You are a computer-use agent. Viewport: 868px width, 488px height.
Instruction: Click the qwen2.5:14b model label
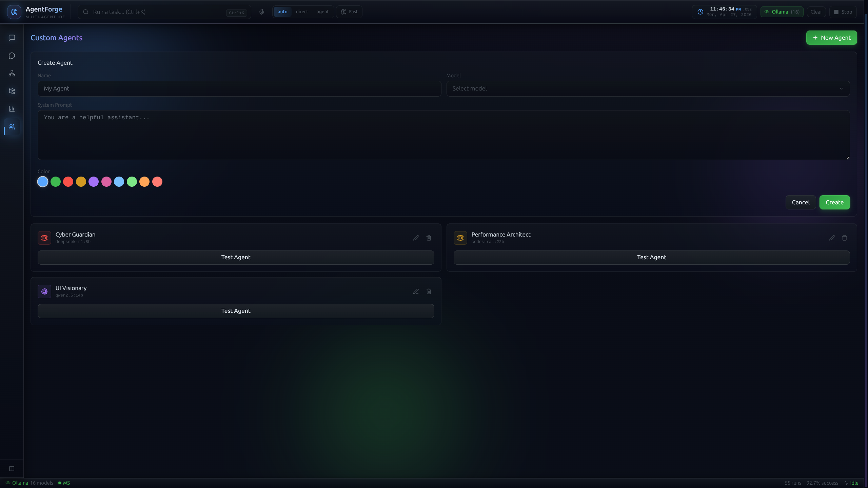pyautogui.click(x=69, y=295)
